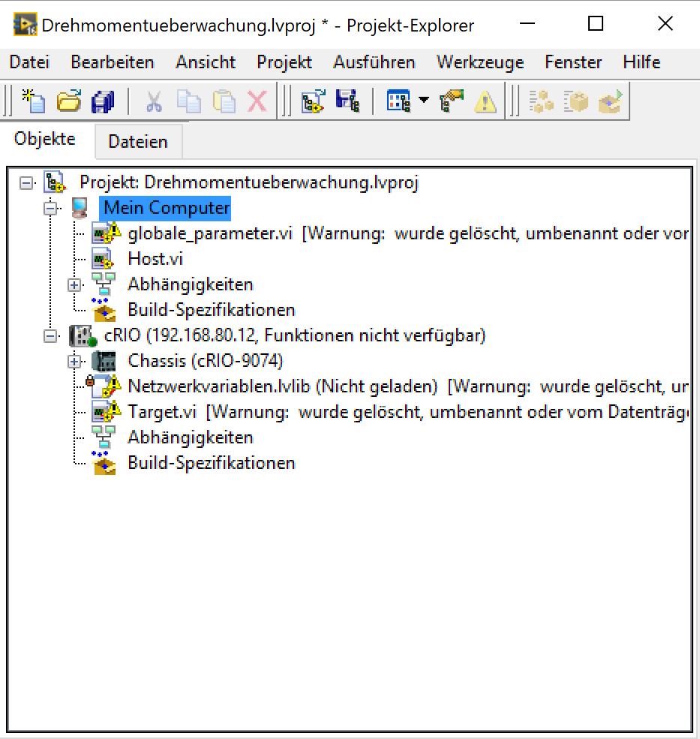Collapse the Projekt root node
Image resolution: width=700 pixels, height=739 pixels.
click(x=26, y=183)
